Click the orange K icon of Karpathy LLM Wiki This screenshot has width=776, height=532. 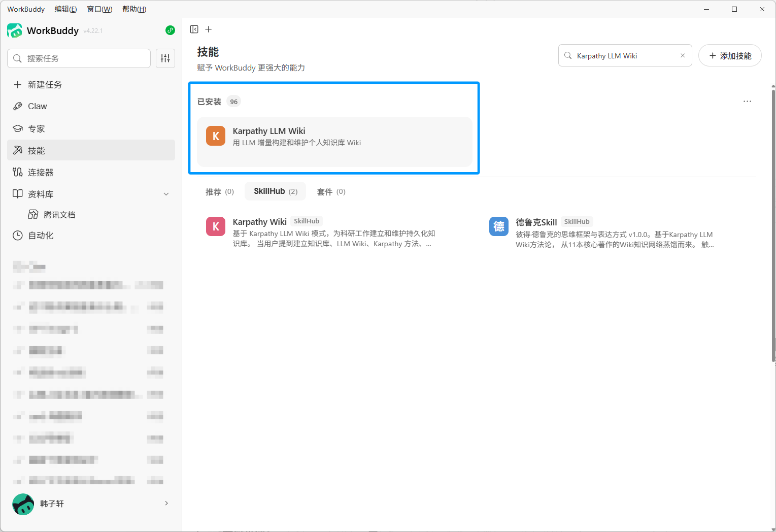pyautogui.click(x=216, y=136)
